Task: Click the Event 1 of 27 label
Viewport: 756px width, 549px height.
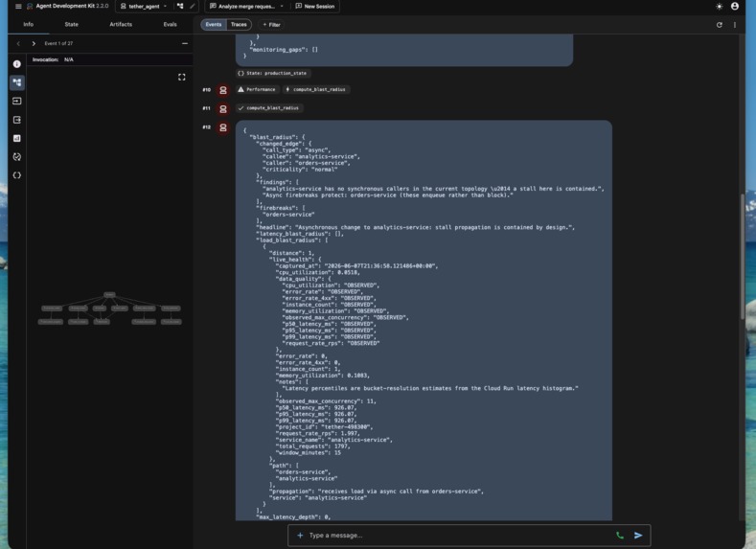Action: coord(58,43)
